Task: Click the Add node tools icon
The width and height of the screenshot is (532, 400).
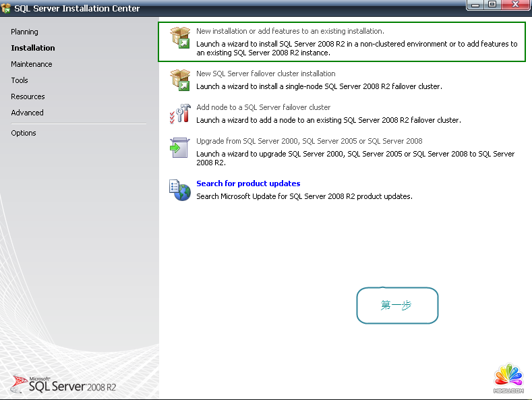Action: (180, 113)
